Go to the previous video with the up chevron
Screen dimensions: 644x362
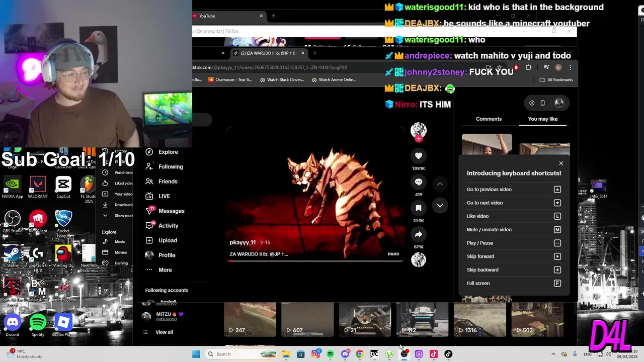[440, 184]
